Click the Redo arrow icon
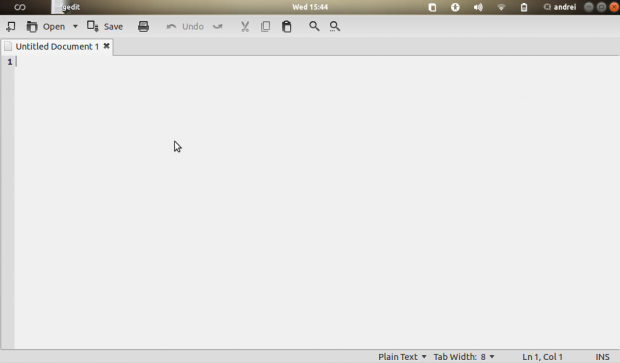The height and width of the screenshot is (363, 620). (x=217, y=26)
